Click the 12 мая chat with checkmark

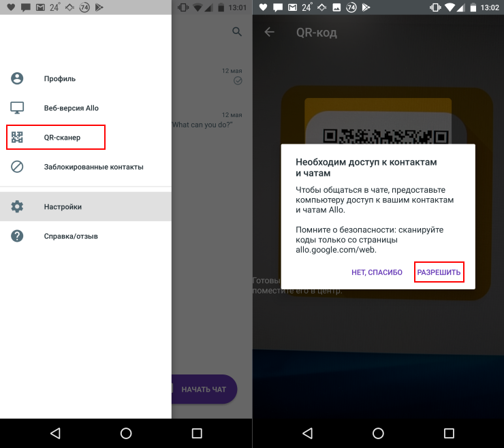[x=212, y=76]
